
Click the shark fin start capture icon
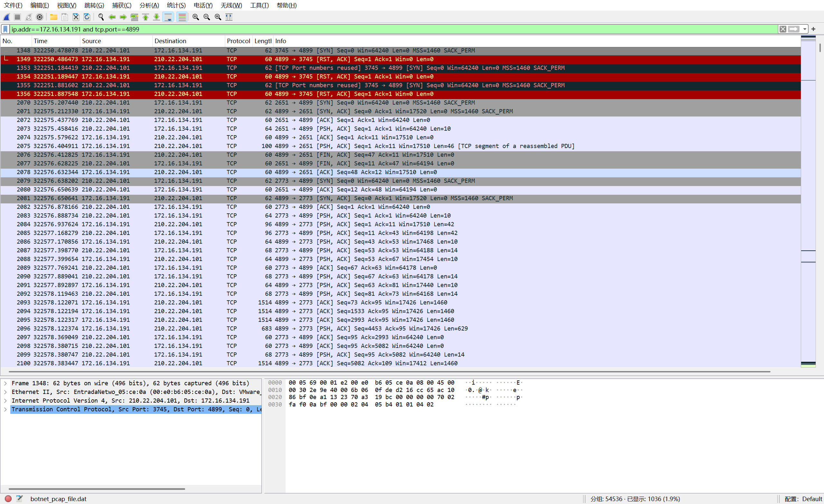(x=6, y=17)
